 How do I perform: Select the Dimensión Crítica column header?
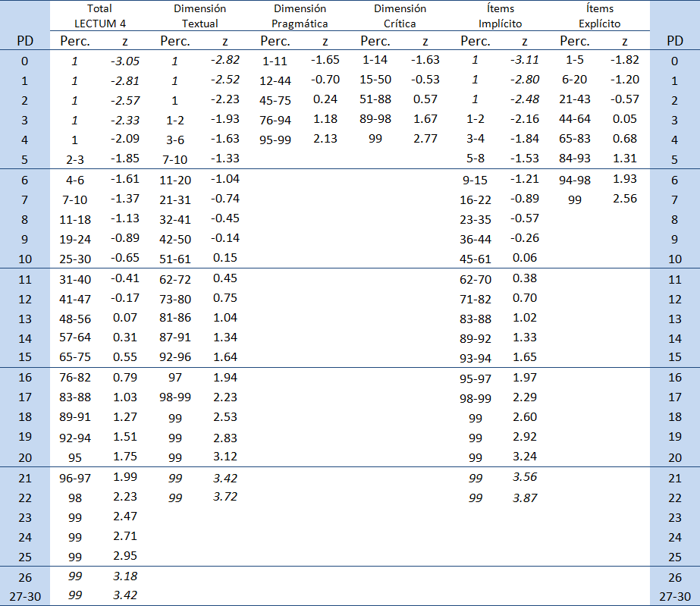pyautogui.click(x=400, y=16)
